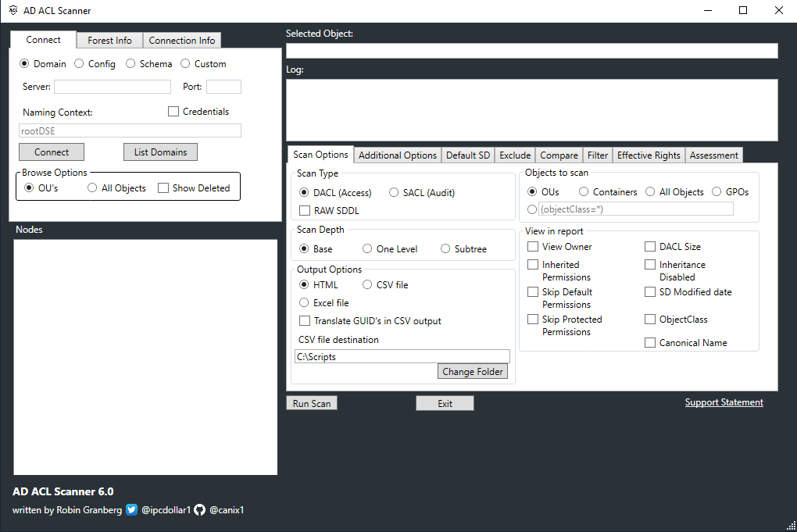Click the Exit button

[445, 403]
